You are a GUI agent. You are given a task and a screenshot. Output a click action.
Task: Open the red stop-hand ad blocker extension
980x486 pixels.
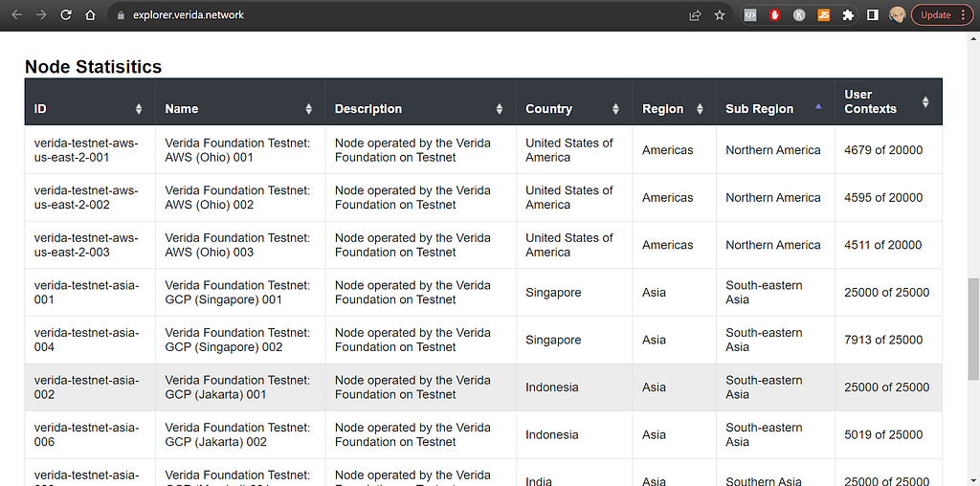click(774, 15)
